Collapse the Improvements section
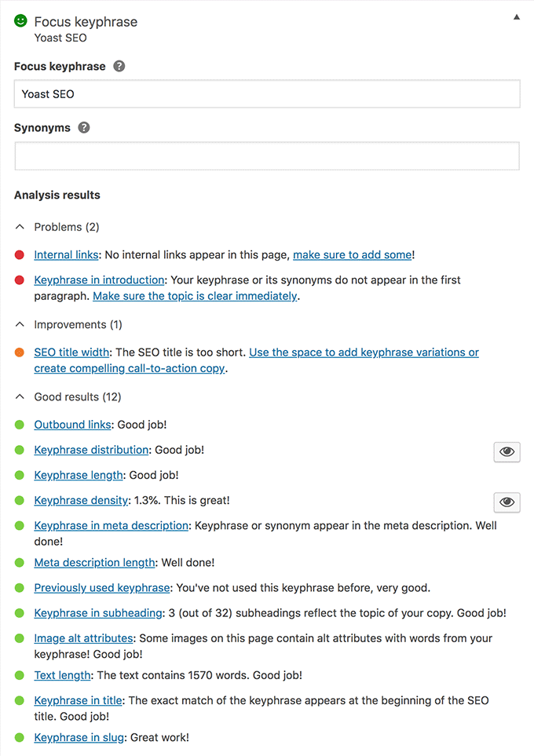The image size is (534, 756). tap(20, 324)
